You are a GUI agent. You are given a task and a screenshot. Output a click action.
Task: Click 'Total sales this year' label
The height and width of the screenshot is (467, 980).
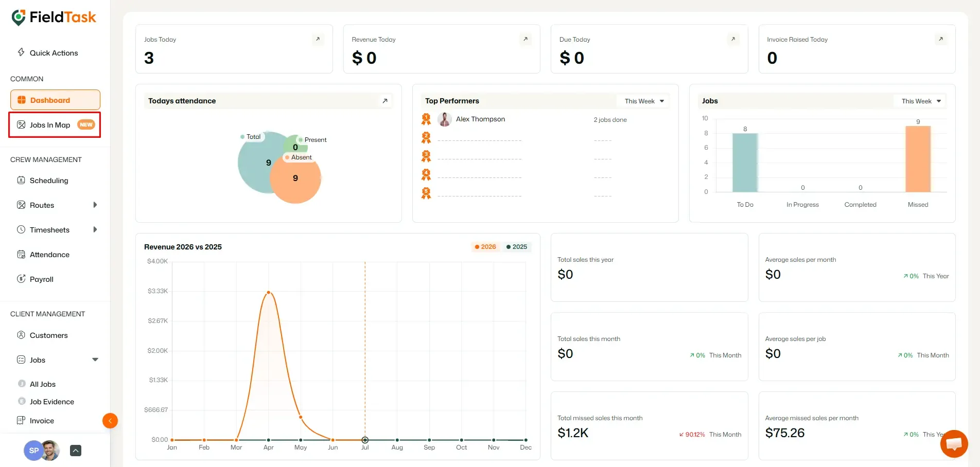tap(585, 260)
